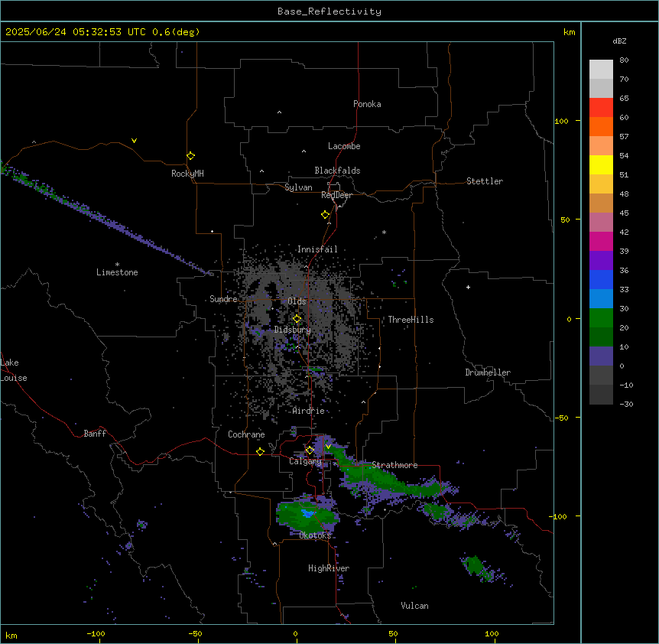Click the Base_Reflectivity title

pyautogui.click(x=329, y=11)
